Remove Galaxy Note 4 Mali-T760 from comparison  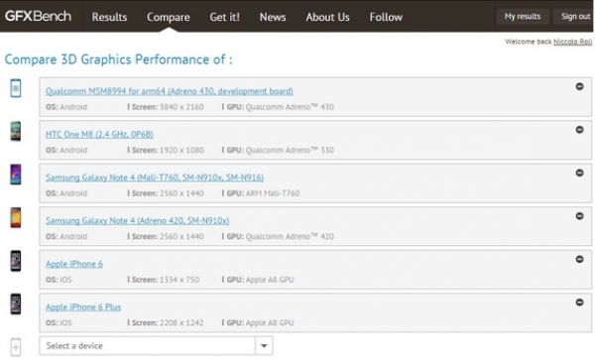(x=579, y=174)
